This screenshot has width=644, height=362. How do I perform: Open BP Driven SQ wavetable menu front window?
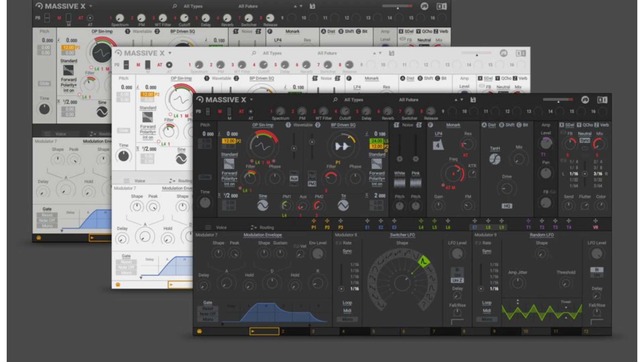[343, 125]
